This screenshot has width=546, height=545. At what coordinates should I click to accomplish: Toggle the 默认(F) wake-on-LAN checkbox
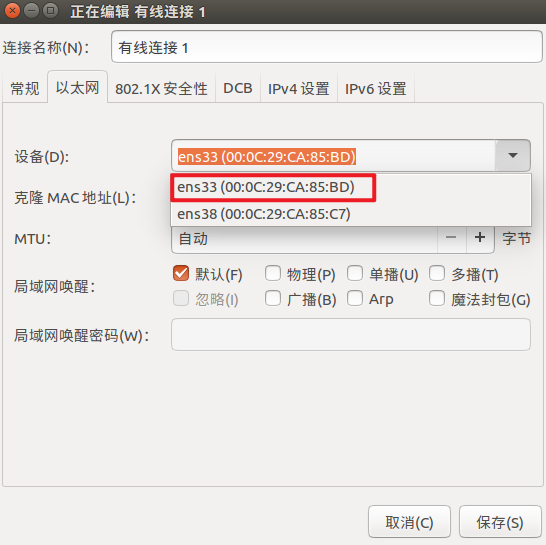tap(181, 273)
